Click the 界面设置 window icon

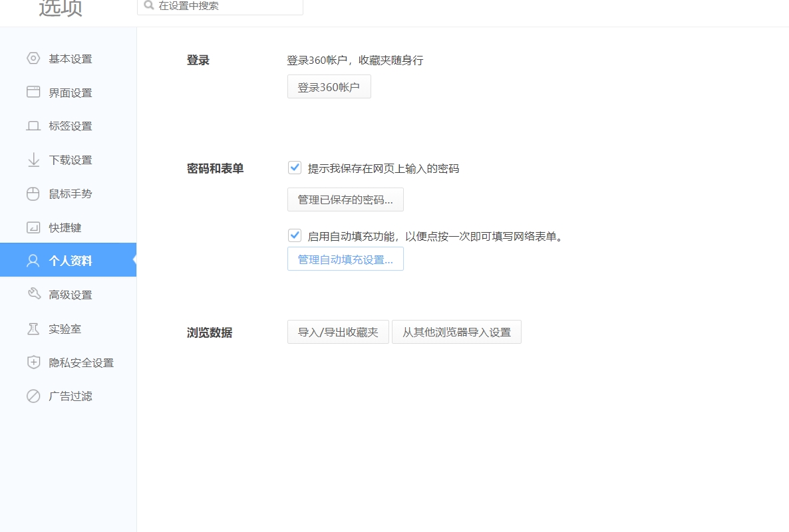[33, 92]
